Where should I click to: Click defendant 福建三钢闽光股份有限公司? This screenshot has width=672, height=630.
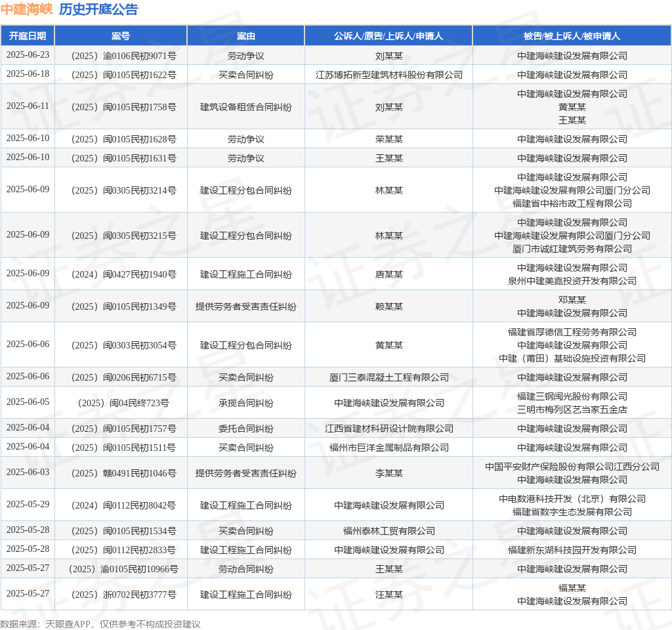[572, 396]
